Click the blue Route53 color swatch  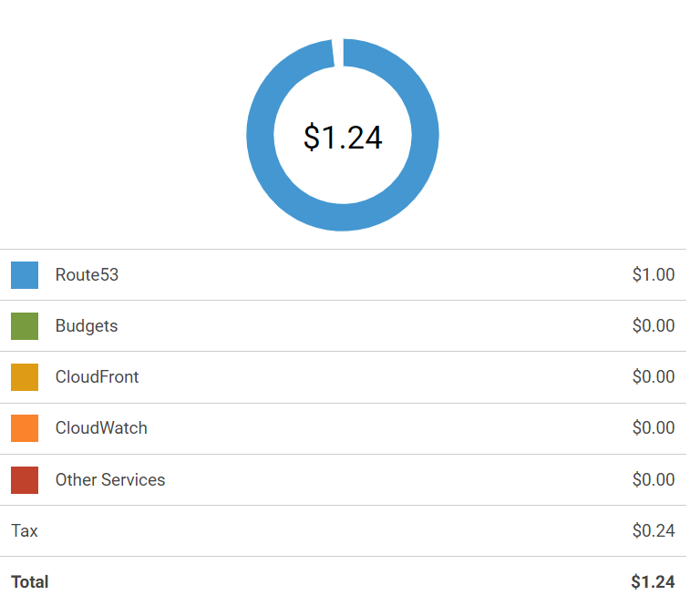click(25, 275)
